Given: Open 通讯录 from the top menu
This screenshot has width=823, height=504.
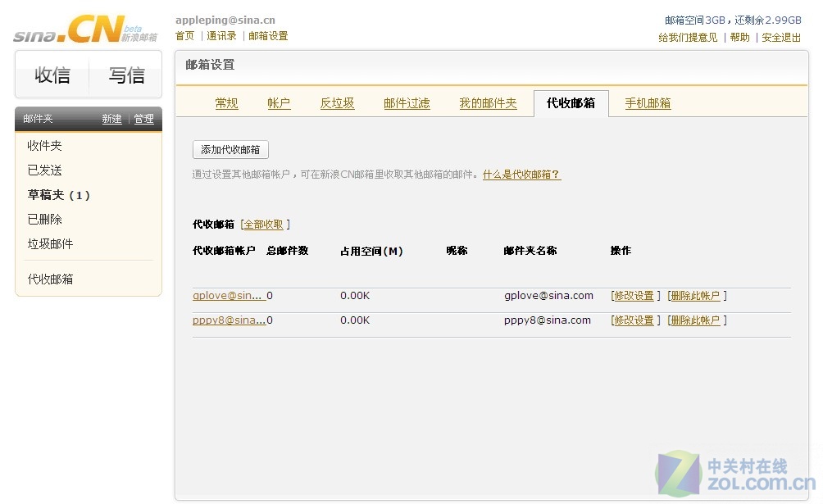Looking at the screenshot, I should [221, 35].
